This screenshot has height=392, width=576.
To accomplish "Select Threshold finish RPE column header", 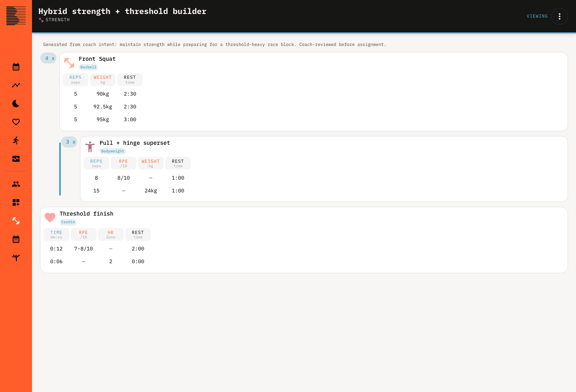I will [84, 234].
